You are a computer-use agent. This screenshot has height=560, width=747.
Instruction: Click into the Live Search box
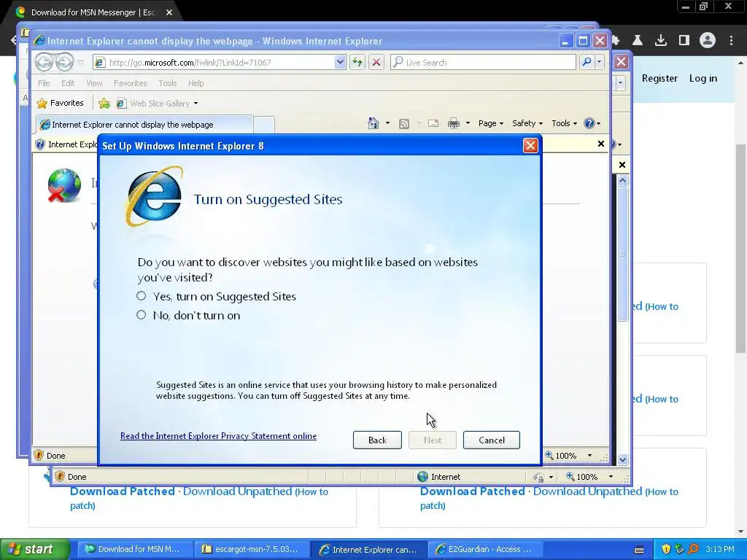[483, 63]
